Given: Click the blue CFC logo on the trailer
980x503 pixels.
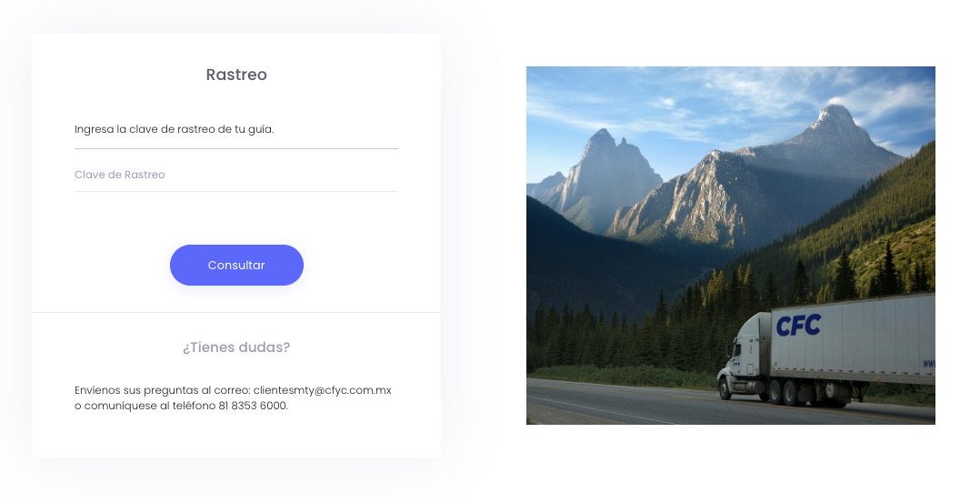Looking at the screenshot, I should (798, 326).
